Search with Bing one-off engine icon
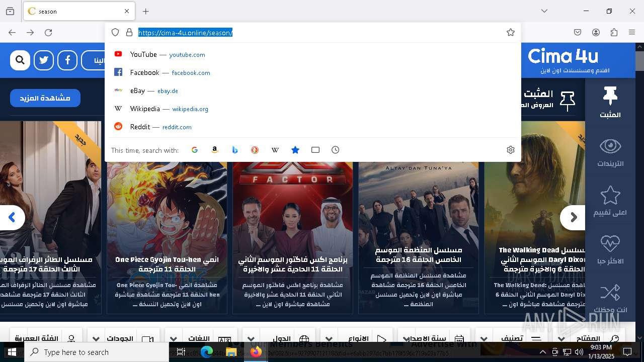The width and height of the screenshot is (644, 362). (x=235, y=150)
